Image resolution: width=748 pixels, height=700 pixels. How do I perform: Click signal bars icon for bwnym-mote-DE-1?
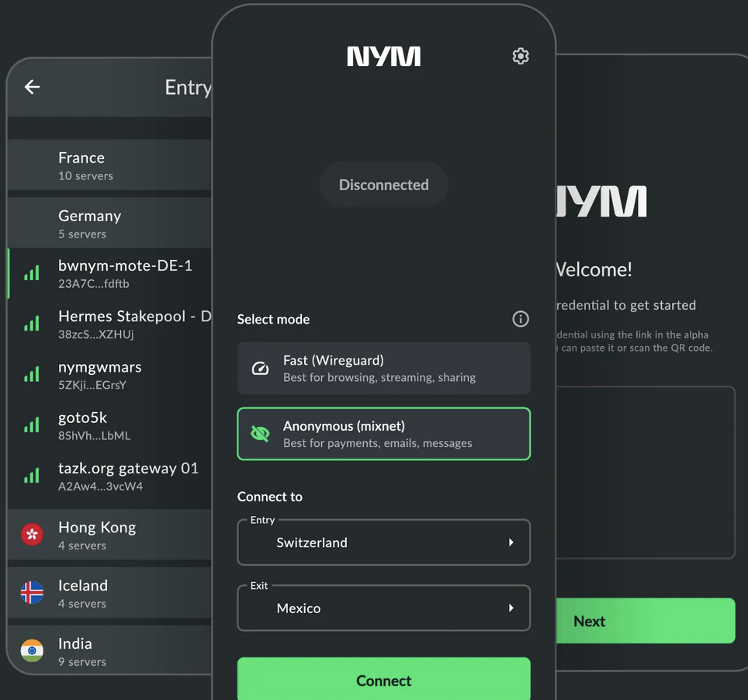coord(32,273)
